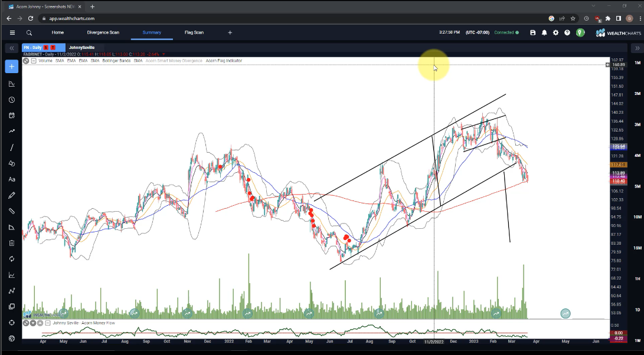This screenshot has width=644, height=355.
Task: Open a new browser tab
Action: [93, 6]
